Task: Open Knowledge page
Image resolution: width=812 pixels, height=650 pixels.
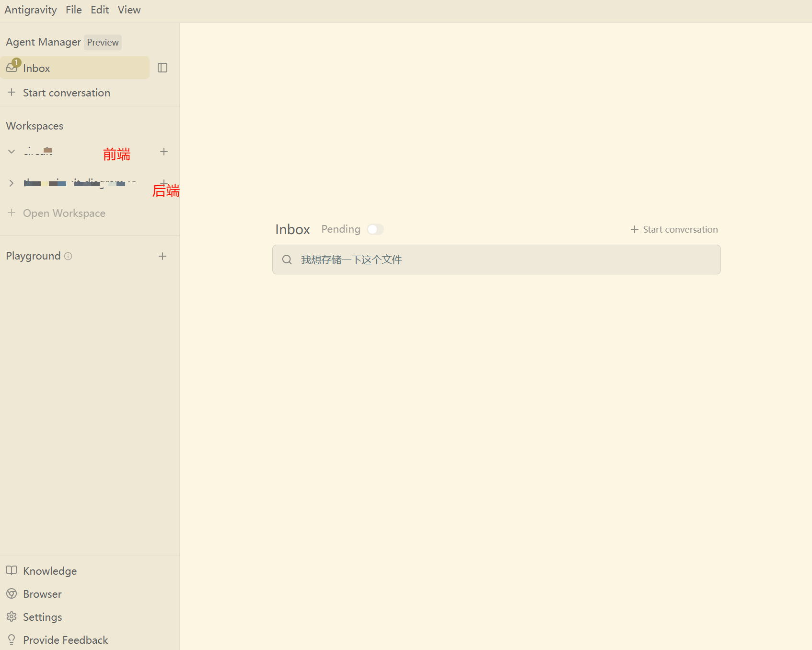Action: click(x=50, y=571)
